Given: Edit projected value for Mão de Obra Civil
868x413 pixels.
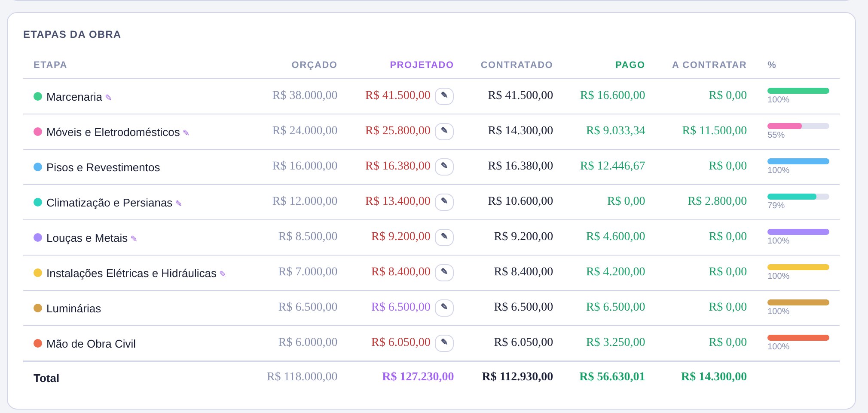Looking at the screenshot, I should pyautogui.click(x=444, y=343).
